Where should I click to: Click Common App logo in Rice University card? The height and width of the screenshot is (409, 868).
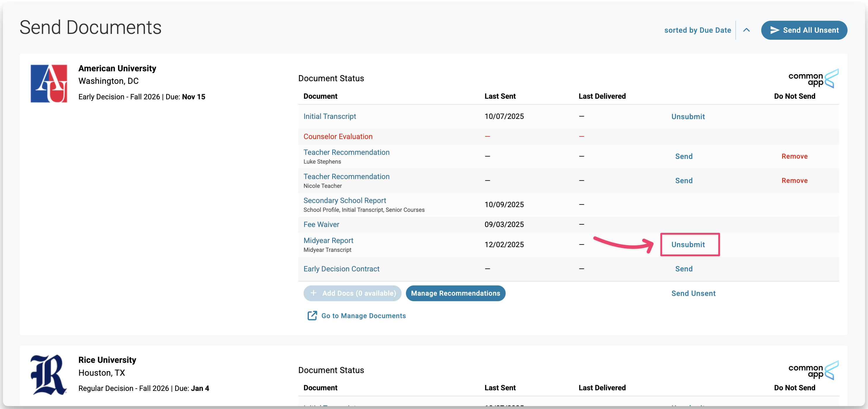point(813,371)
